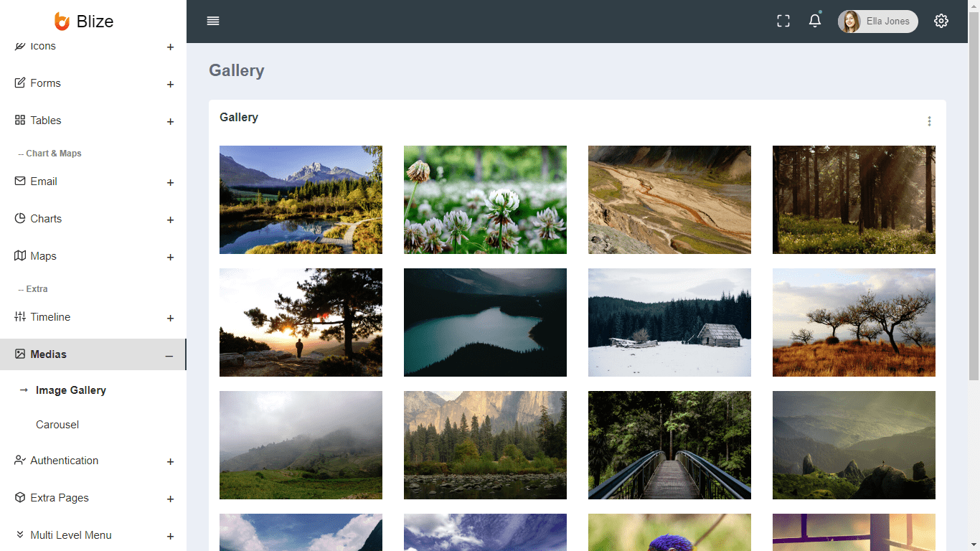
Task: Click the Chart & Maps section heading
Action: (50, 154)
